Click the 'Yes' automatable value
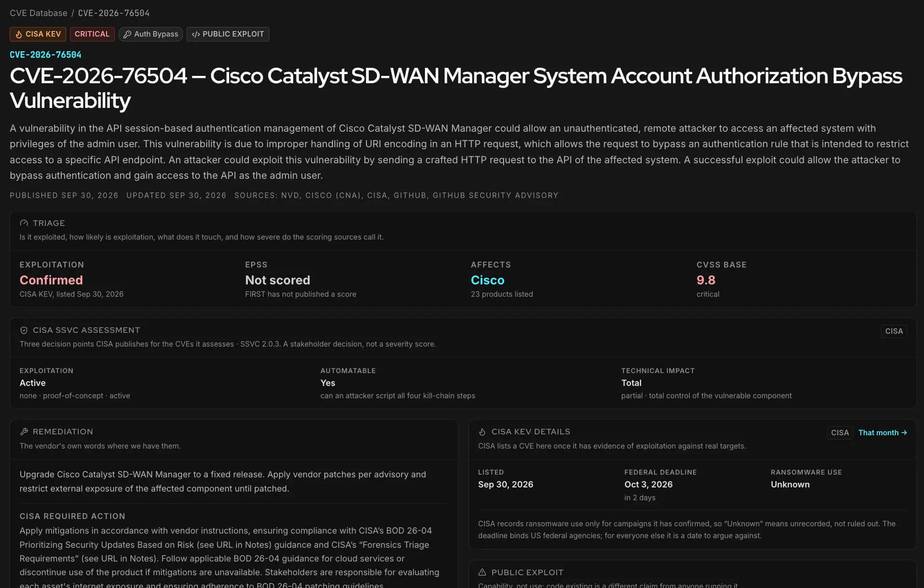This screenshot has width=924, height=588. [328, 383]
